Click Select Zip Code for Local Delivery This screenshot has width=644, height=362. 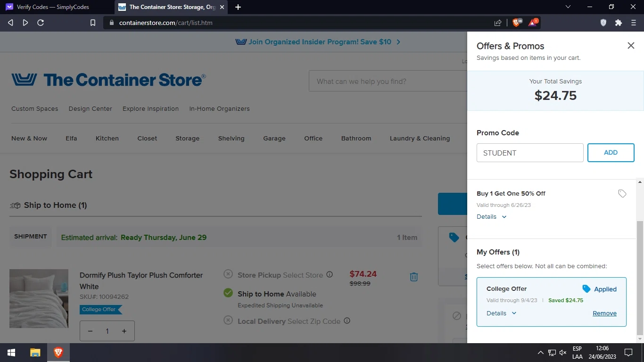point(314,321)
